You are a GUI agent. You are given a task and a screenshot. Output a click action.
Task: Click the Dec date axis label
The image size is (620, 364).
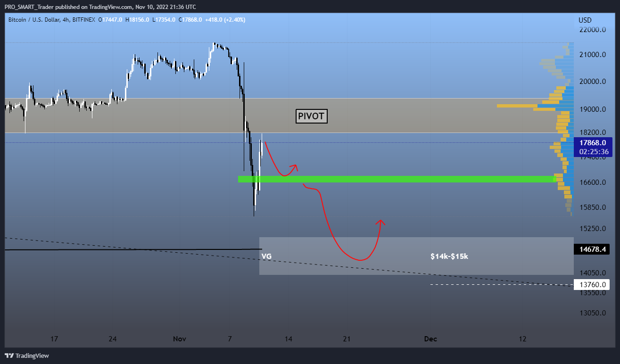pyautogui.click(x=430, y=339)
